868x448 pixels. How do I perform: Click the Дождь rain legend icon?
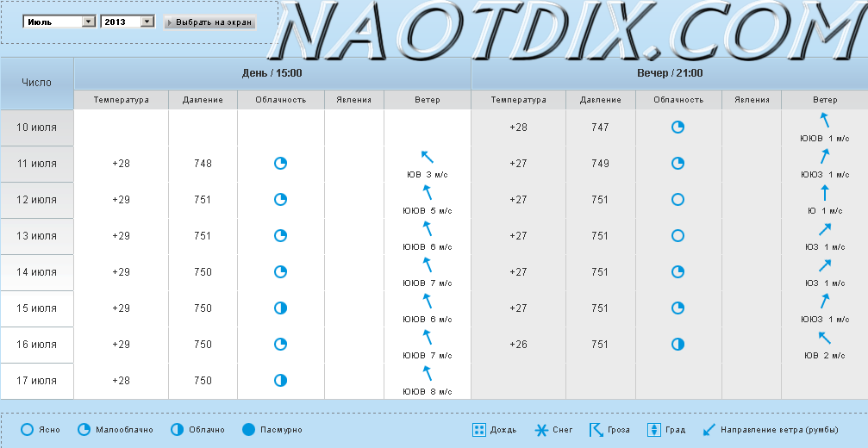tap(479, 430)
